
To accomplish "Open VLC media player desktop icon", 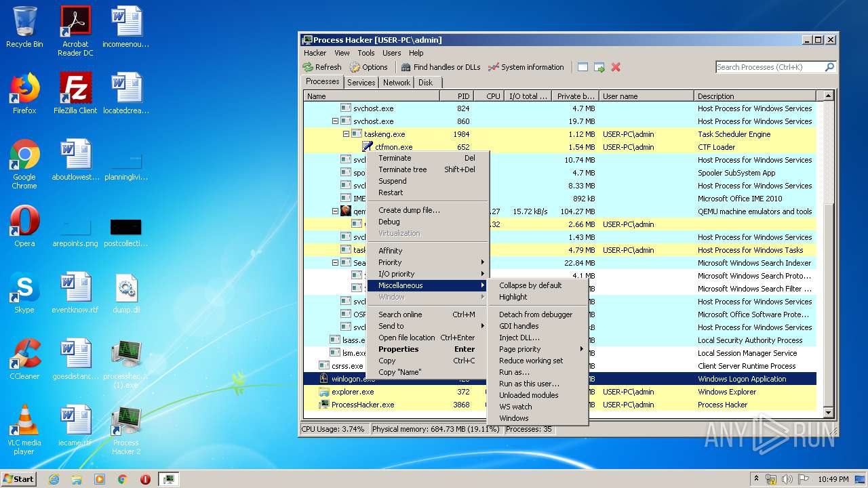I will pyautogui.click(x=24, y=430).
